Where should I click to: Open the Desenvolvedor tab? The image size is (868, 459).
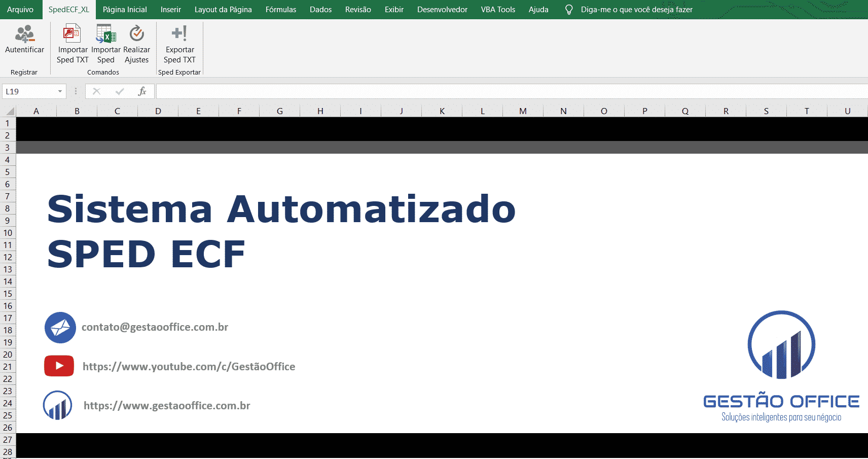pos(442,9)
